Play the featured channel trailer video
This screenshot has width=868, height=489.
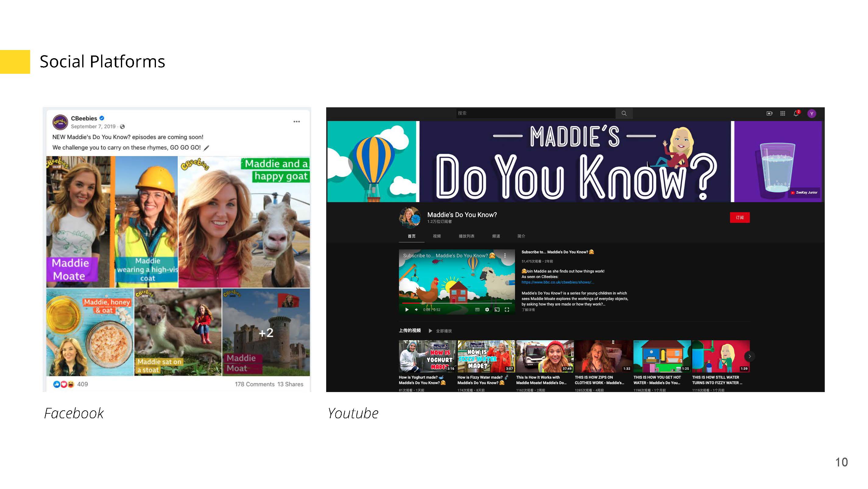point(407,309)
